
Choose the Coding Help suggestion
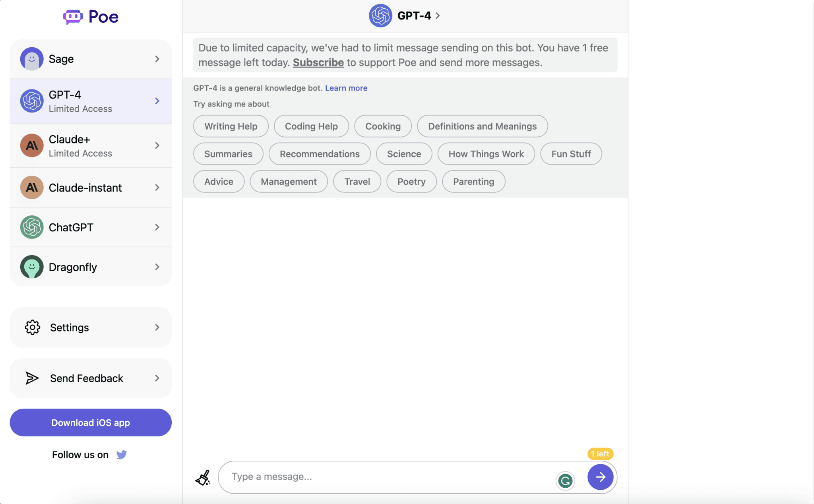pos(311,126)
